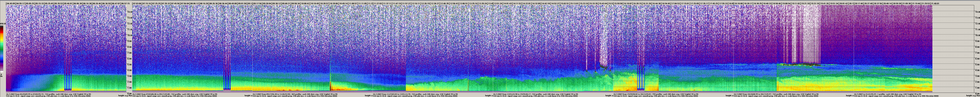Select the 12:36:27 time label

pyautogui.click(x=435, y=3)
